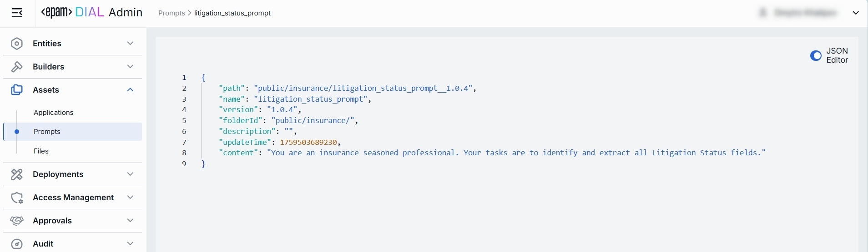Image resolution: width=868 pixels, height=252 pixels.
Task: Expand the Builders section chevron
Action: click(130, 67)
